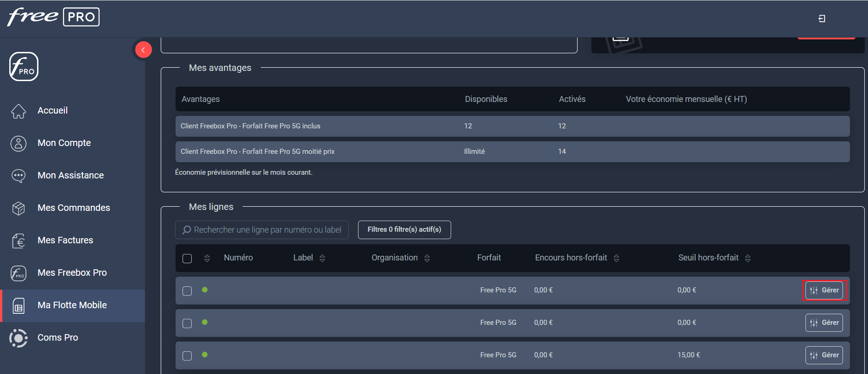Click the Free PRO logo in the header
This screenshot has height=374, width=868.
(x=53, y=17)
